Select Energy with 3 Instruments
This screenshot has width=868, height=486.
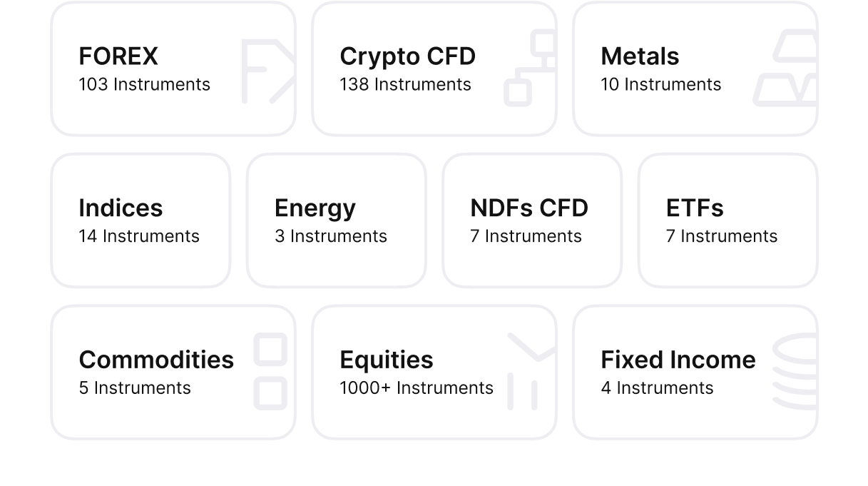click(336, 220)
